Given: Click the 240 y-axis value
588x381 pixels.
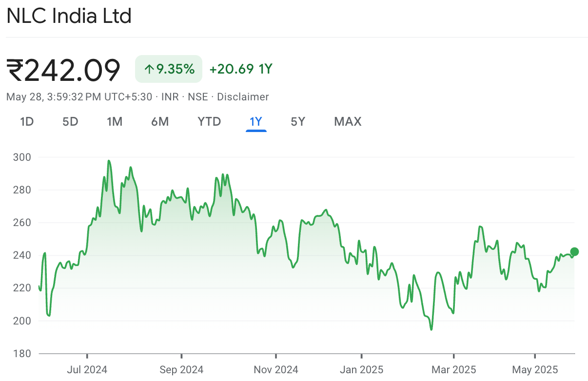Looking at the screenshot, I should click(22, 255).
